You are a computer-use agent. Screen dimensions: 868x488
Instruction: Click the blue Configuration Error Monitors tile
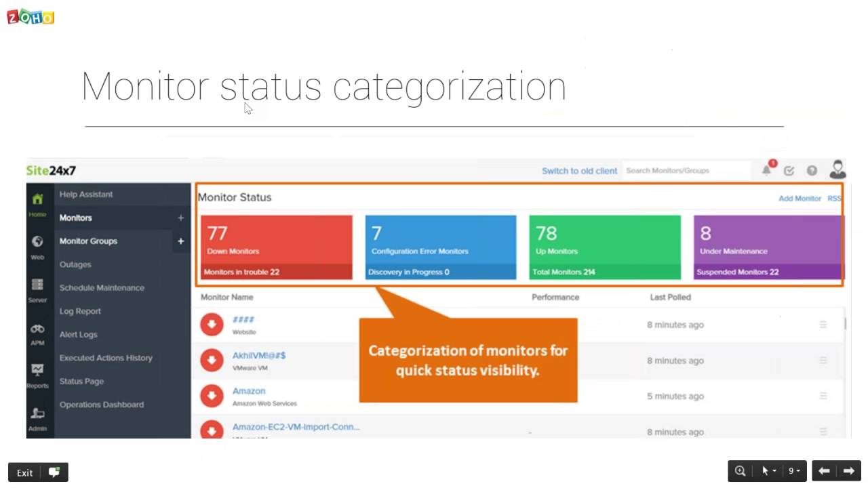coord(441,247)
